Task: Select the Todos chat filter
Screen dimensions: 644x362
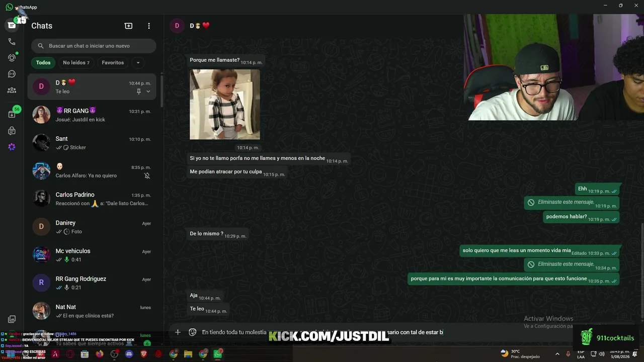Action: coord(43,63)
